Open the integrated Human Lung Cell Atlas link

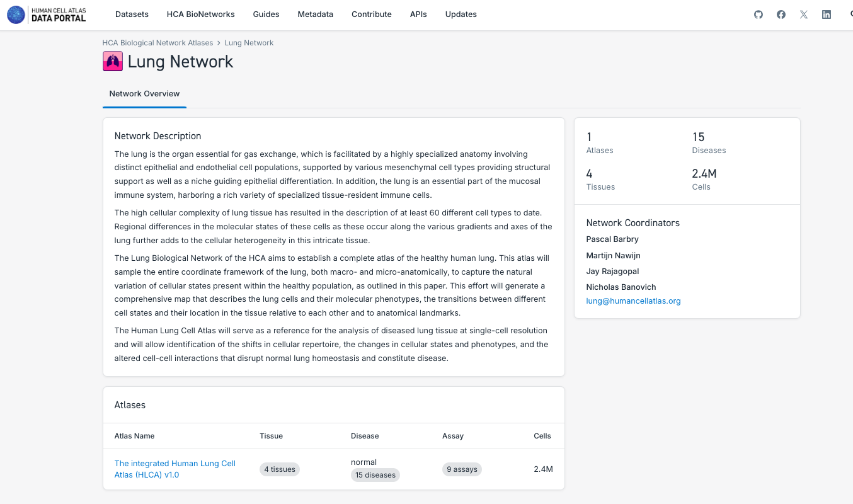175,469
